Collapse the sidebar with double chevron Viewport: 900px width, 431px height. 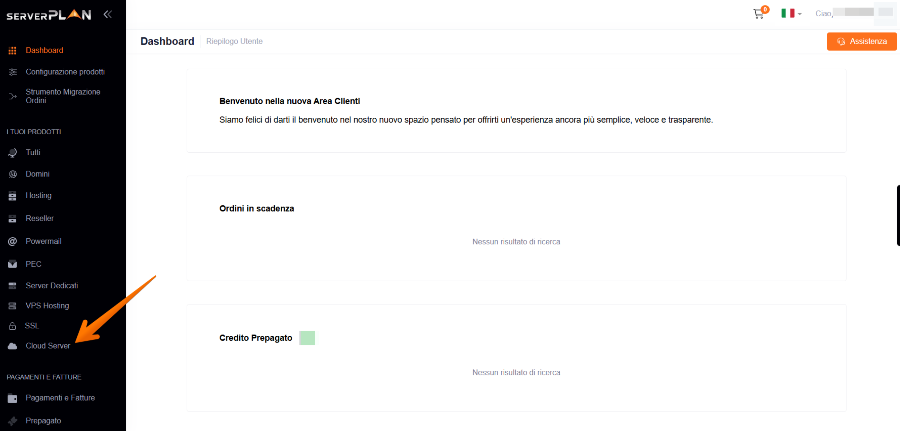click(107, 14)
